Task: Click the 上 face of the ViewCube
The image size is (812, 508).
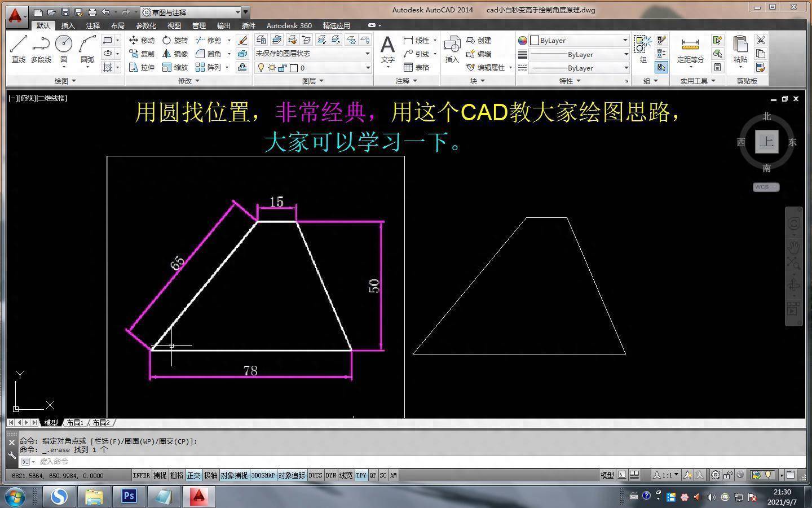Action: coord(766,142)
